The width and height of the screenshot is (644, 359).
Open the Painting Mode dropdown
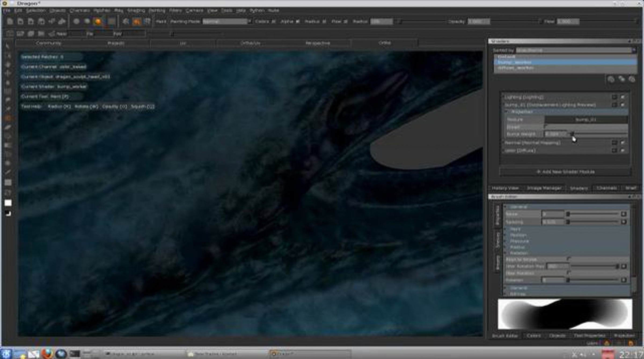tap(227, 21)
